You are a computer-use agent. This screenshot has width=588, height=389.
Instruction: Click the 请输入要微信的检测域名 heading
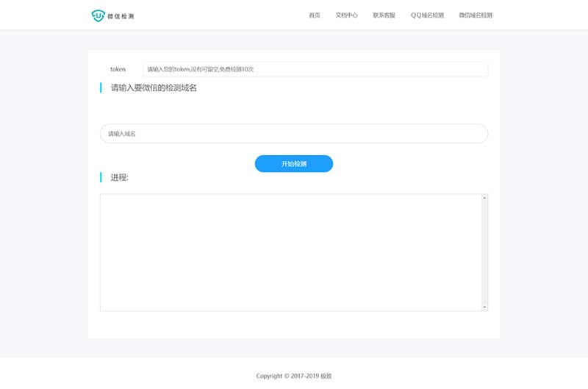click(154, 88)
